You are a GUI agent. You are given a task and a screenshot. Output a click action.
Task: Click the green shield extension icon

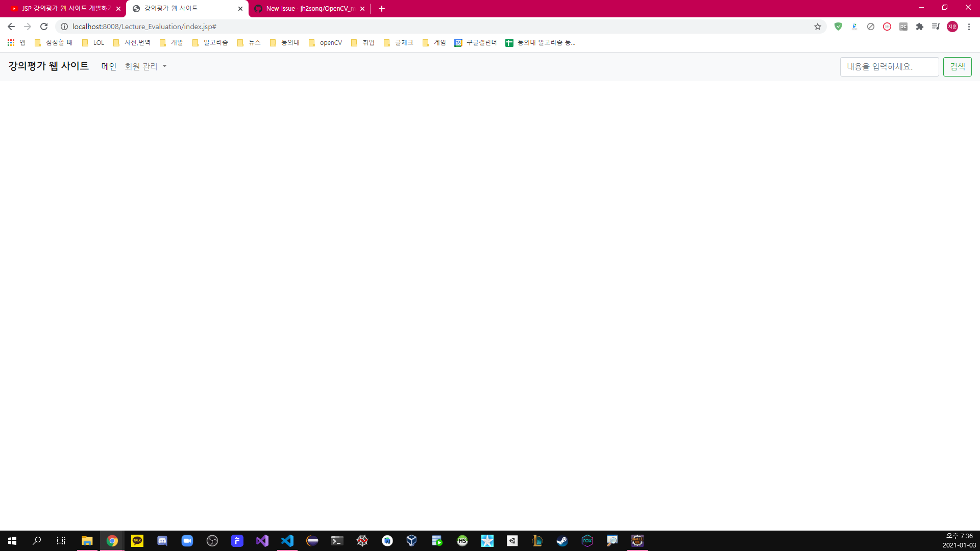(838, 27)
